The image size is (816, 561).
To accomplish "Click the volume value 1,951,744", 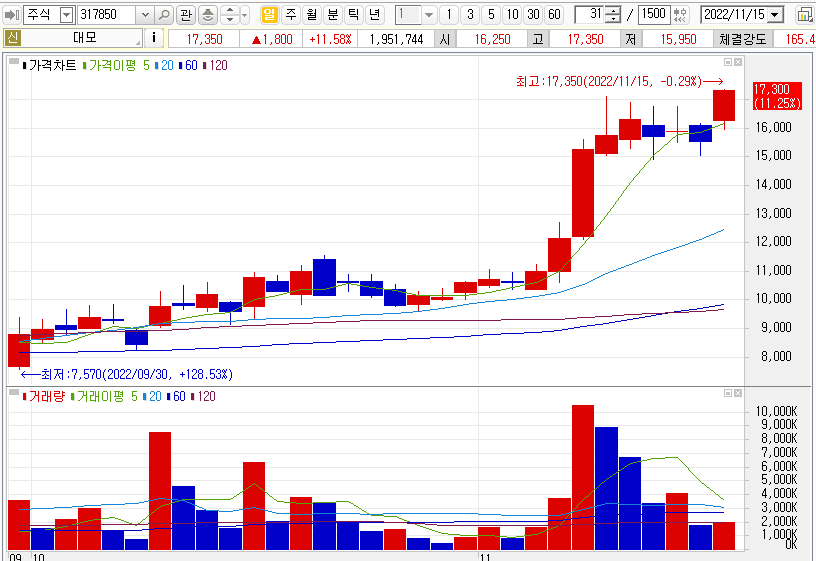I will [x=396, y=39].
